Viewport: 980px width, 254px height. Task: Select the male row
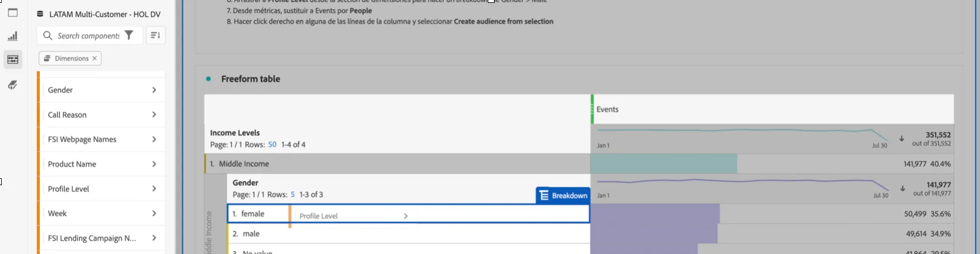[x=408, y=233]
